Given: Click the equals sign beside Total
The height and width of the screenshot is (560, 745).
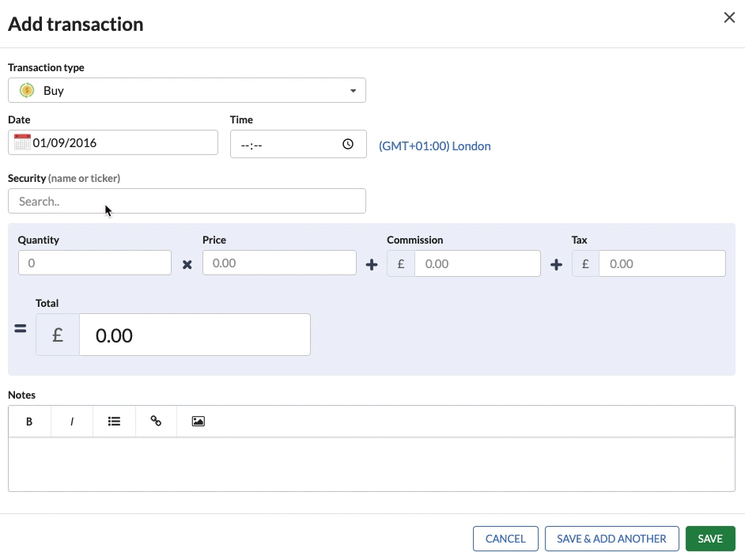Looking at the screenshot, I should [x=21, y=328].
